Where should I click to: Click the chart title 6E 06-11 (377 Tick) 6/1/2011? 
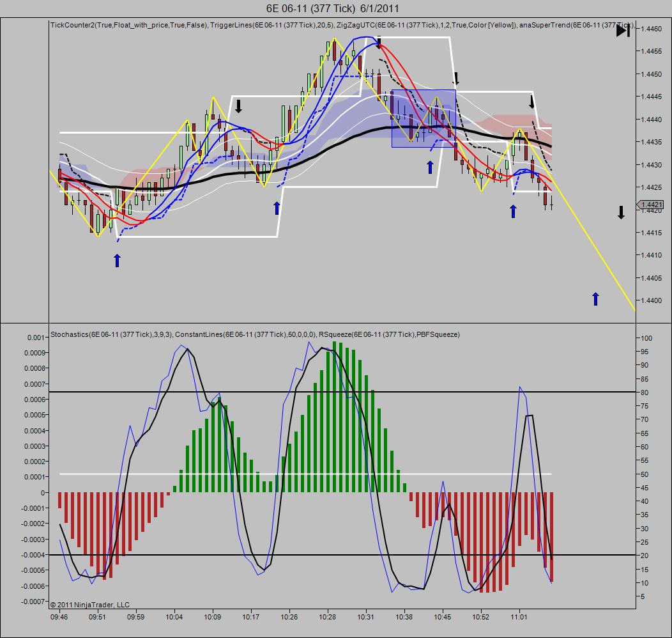click(333, 8)
